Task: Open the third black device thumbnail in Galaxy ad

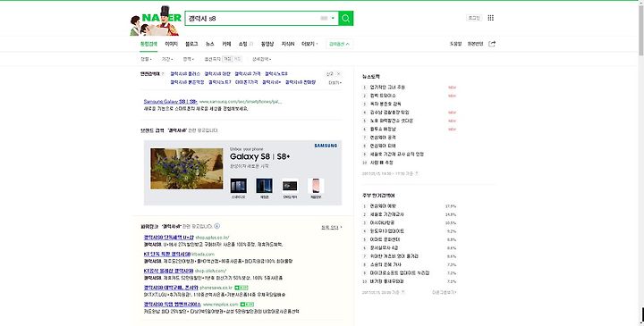Action: pos(290,186)
